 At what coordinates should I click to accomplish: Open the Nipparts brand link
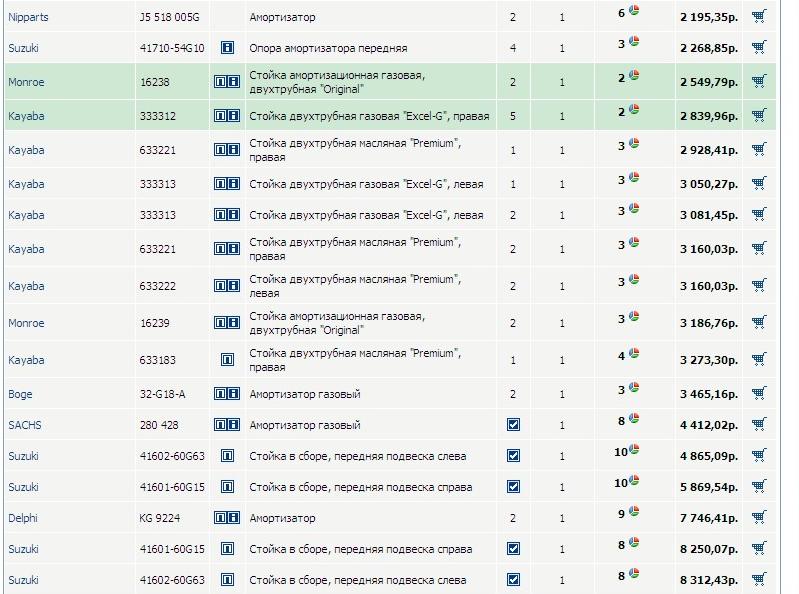click(28, 17)
